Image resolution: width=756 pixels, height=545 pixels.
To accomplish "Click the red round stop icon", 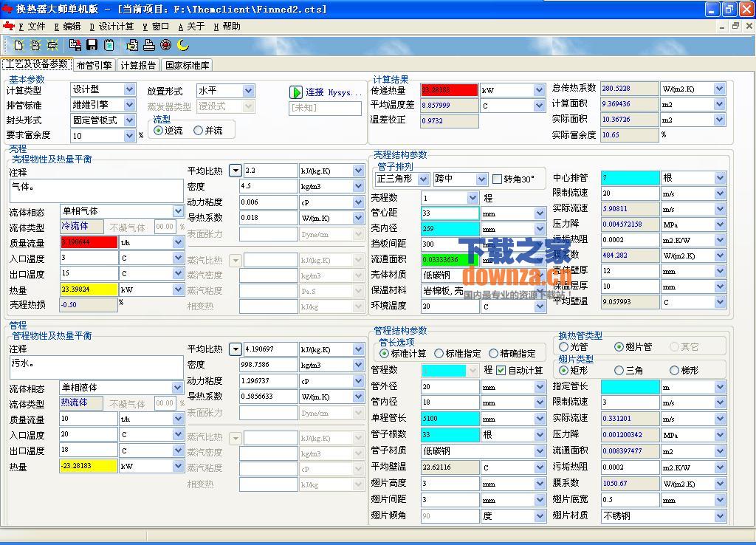I will (x=166, y=45).
